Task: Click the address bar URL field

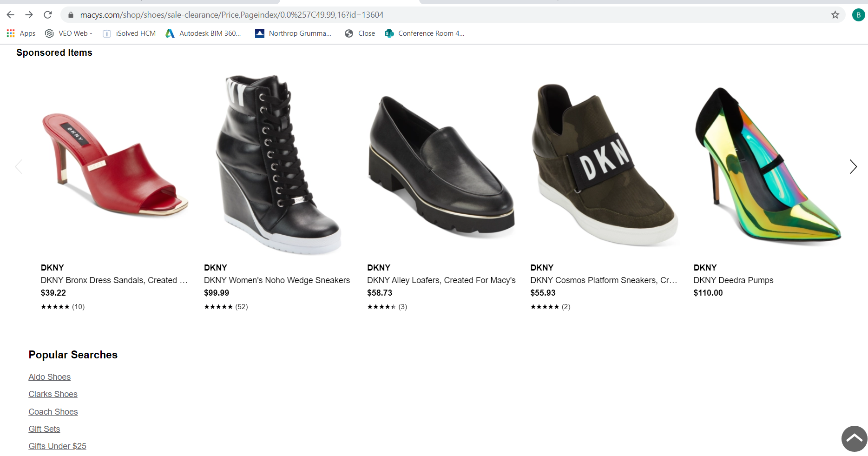Action: 418,15
